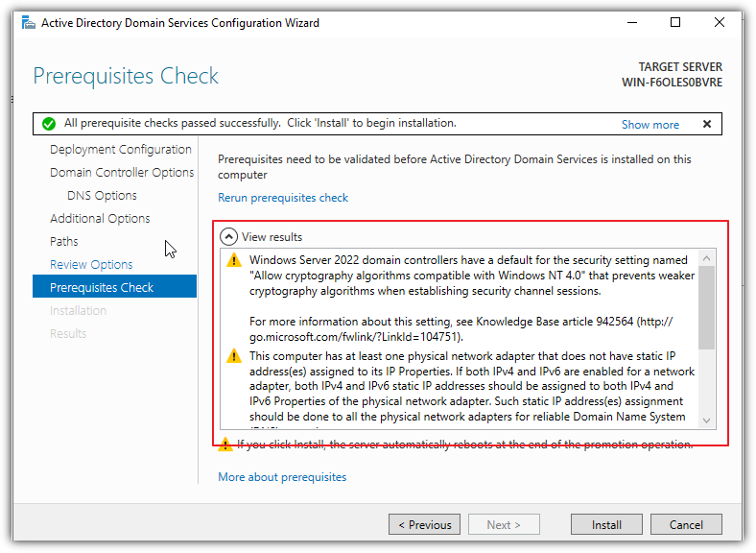The height and width of the screenshot is (553, 756).
Task: Click warning icon beside reboot notice
Action: (225, 445)
